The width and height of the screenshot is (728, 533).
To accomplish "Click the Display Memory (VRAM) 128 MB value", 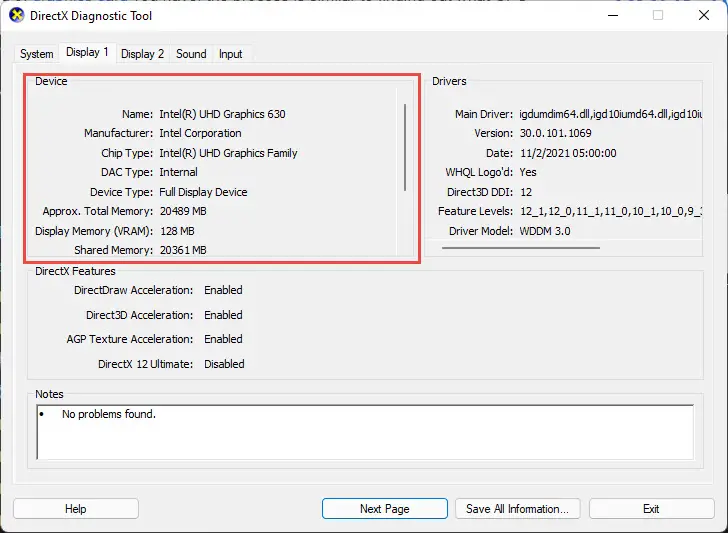I will [177, 231].
